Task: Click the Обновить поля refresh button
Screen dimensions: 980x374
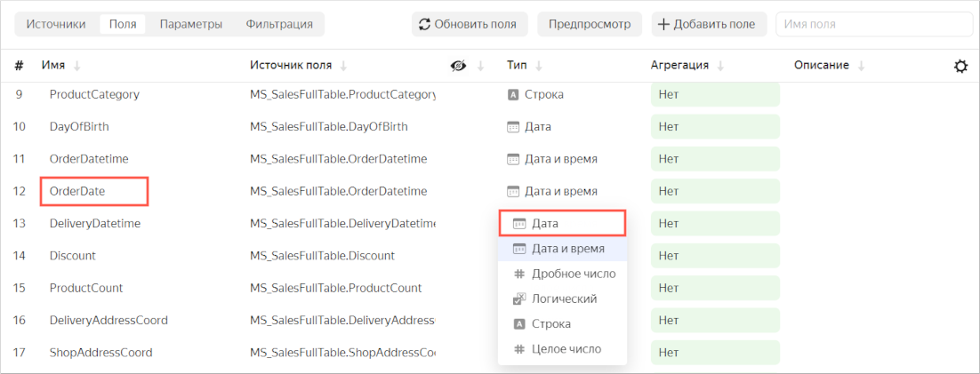Action: click(x=470, y=24)
